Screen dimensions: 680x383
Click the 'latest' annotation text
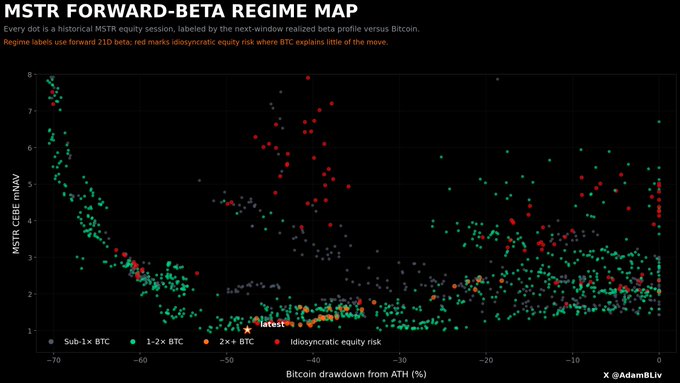tap(272, 324)
